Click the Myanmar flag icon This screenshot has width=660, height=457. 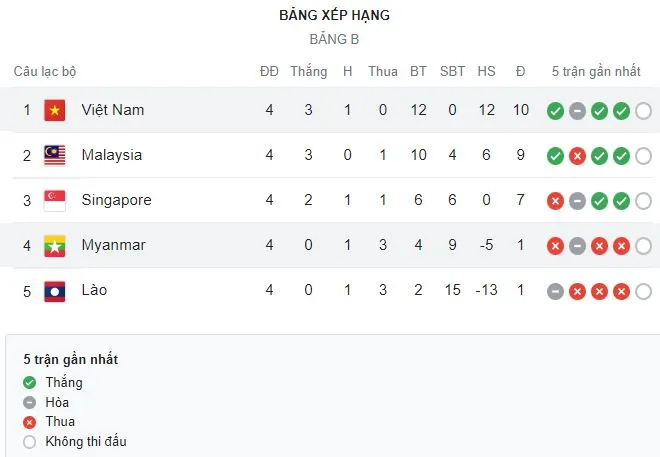(x=54, y=245)
